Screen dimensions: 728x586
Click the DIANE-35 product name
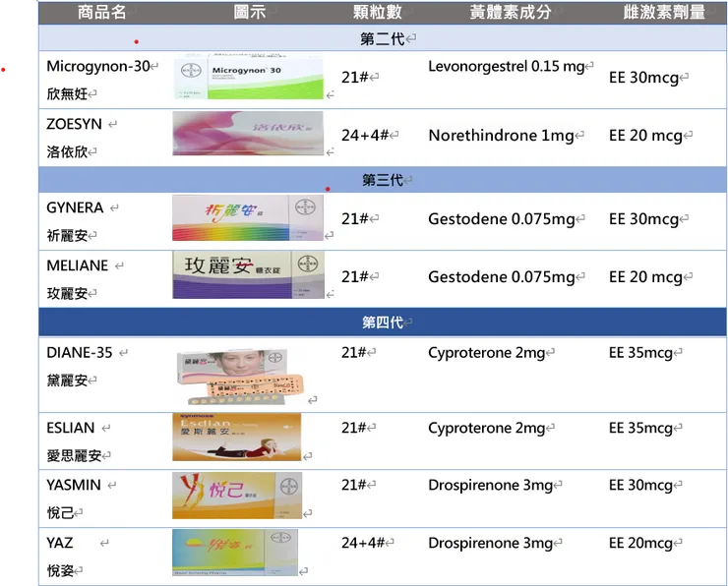click(x=80, y=353)
